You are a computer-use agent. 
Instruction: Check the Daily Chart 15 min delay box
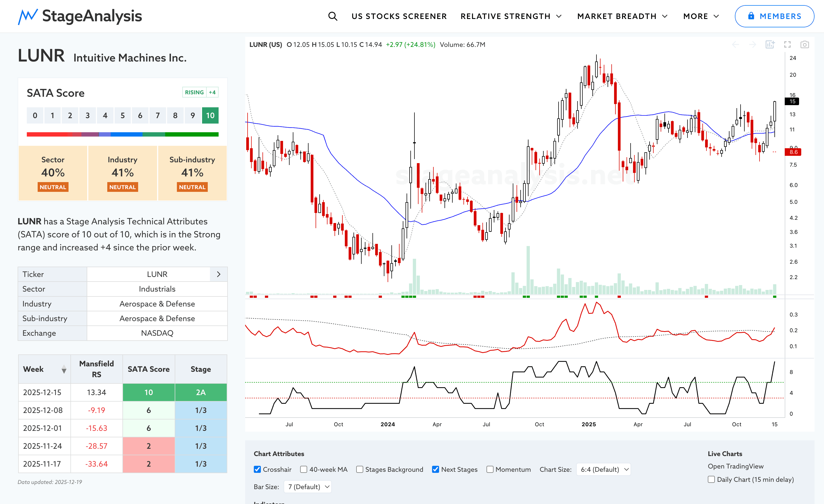pos(711,479)
